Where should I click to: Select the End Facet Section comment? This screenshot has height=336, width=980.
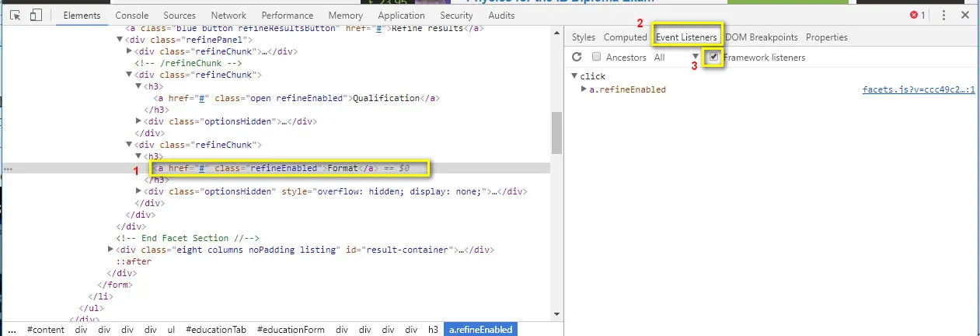coord(187,238)
